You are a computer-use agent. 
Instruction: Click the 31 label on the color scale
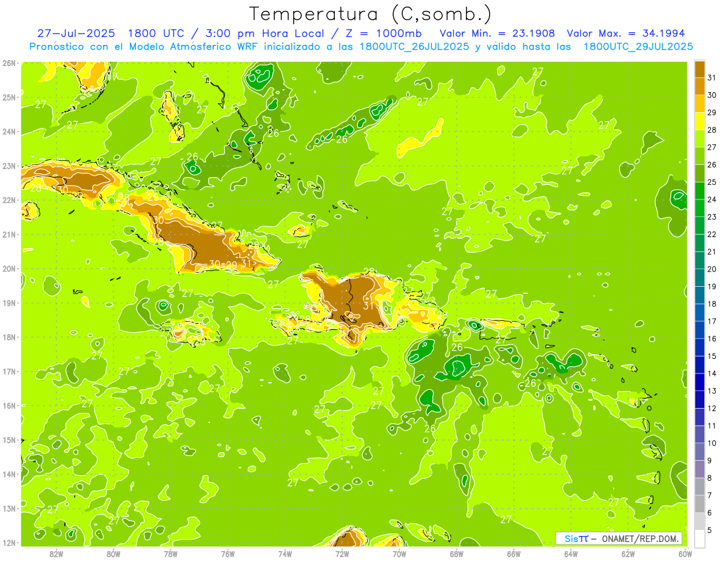712,78
